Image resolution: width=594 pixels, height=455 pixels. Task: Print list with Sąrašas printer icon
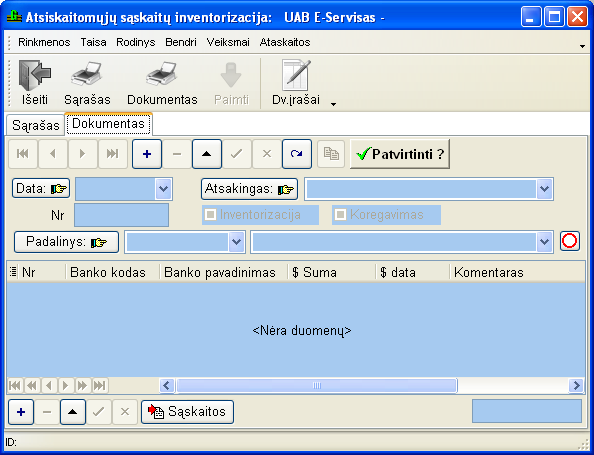87,74
